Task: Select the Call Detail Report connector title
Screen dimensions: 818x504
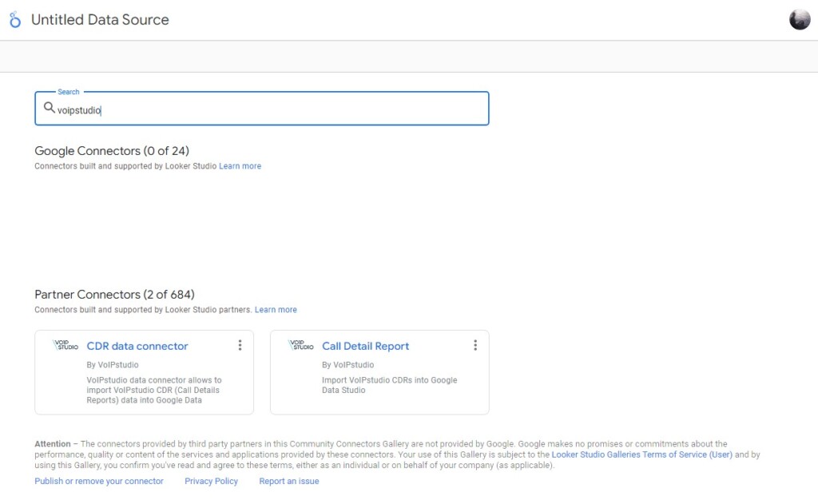Action: [x=365, y=346]
